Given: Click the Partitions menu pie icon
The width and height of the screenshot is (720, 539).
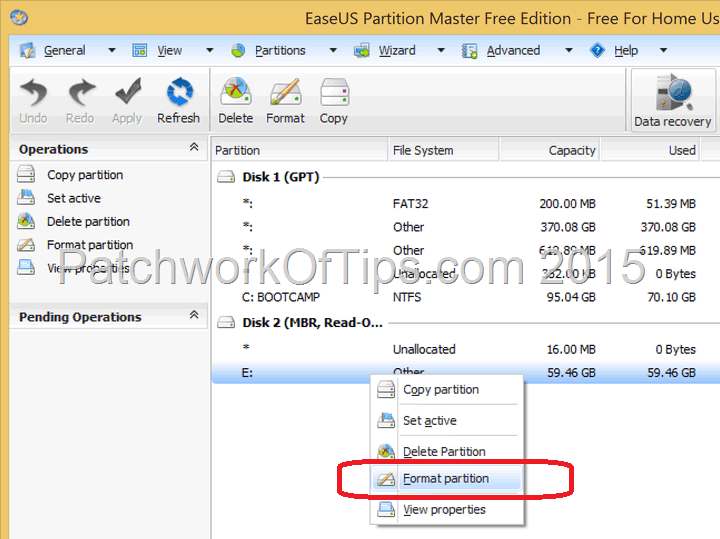Looking at the screenshot, I should (238, 50).
